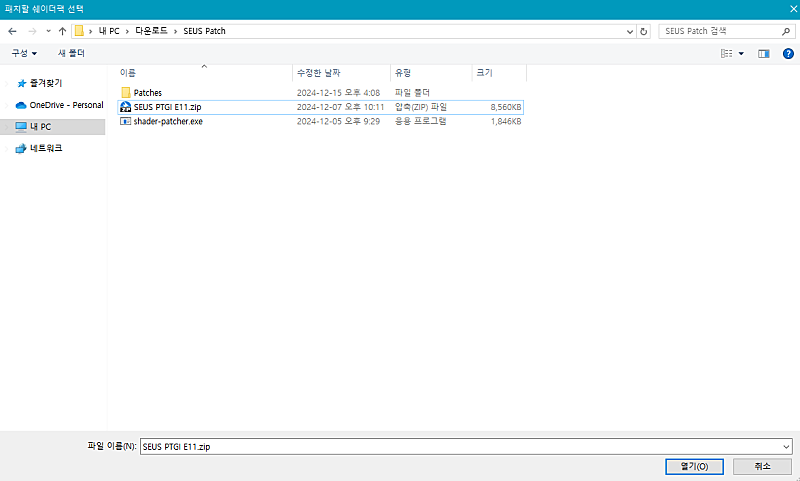The height and width of the screenshot is (481, 800).
Task: Expand 네트워크 tree node
Action: (x=7, y=148)
